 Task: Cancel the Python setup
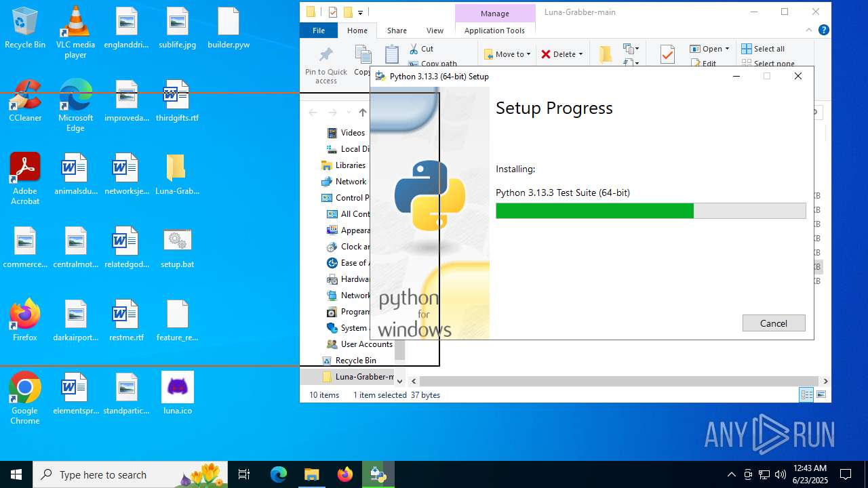tap(774, 323)
